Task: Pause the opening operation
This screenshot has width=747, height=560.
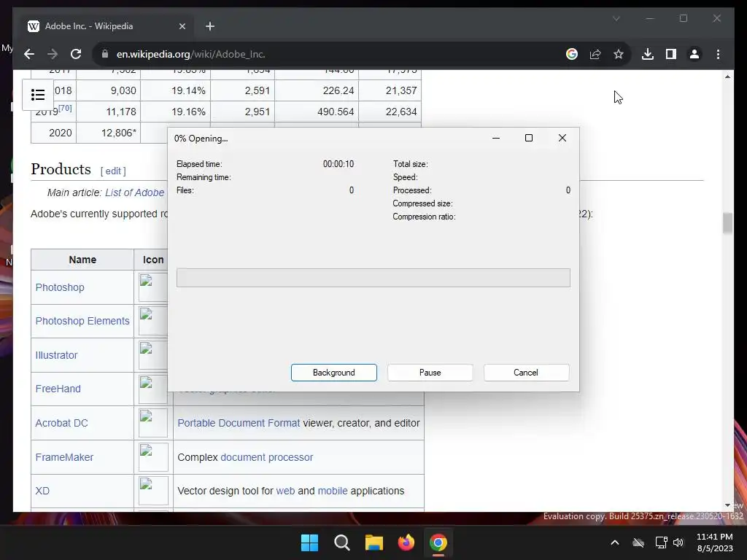Action: pyautogui.click(x=430, y=373)
